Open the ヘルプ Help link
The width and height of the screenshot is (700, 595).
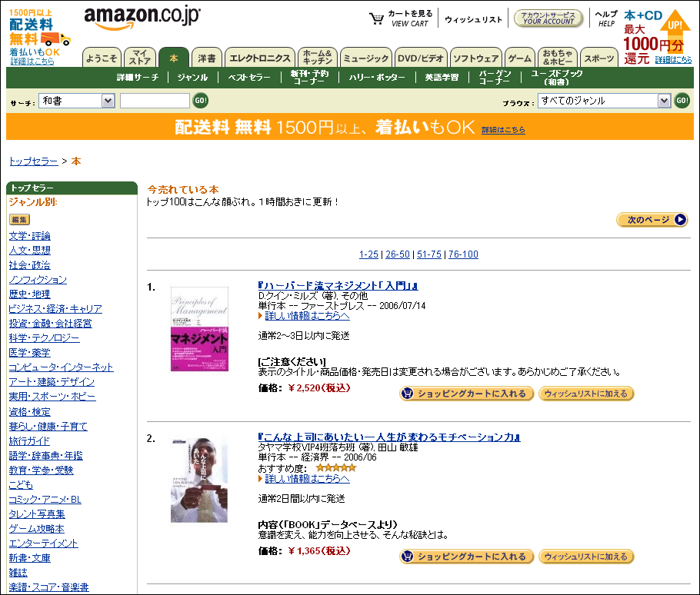pos(606,18)
